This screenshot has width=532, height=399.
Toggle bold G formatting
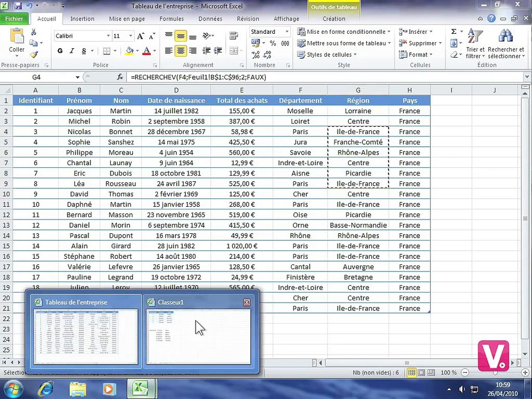coord(60,51)
